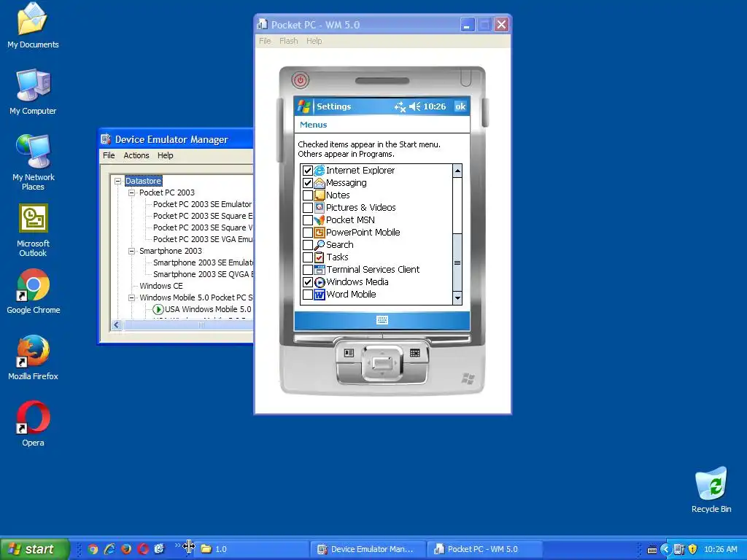747x560 pixels.
Task: Check the Word Mobile checkbox
Action: (x=308, y=295)
